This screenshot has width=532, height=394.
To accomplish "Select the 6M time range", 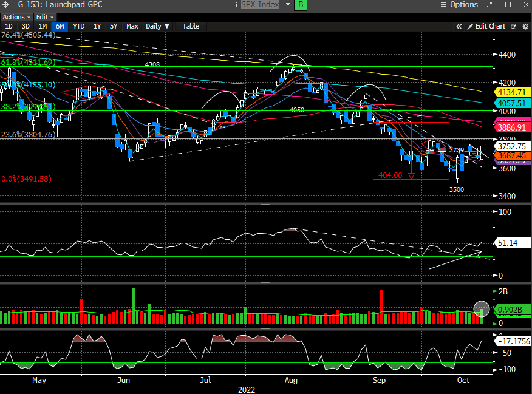I will 60,26.
